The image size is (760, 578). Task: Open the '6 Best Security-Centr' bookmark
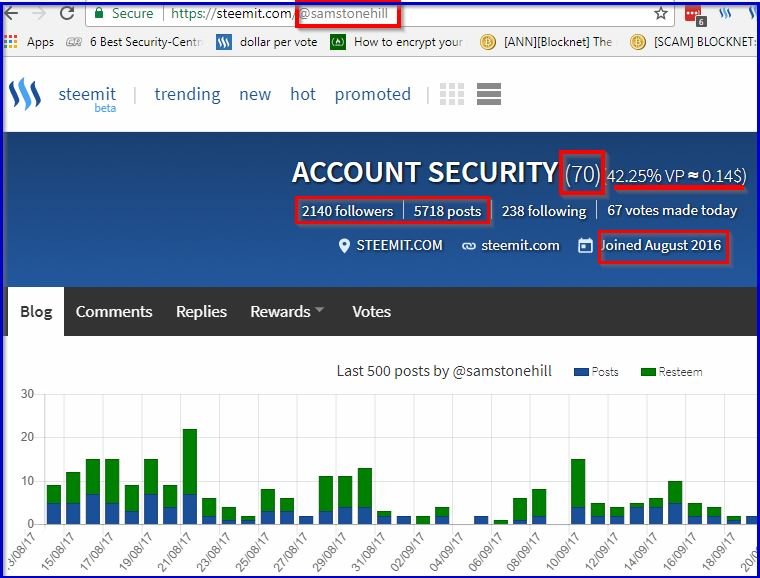134,42
